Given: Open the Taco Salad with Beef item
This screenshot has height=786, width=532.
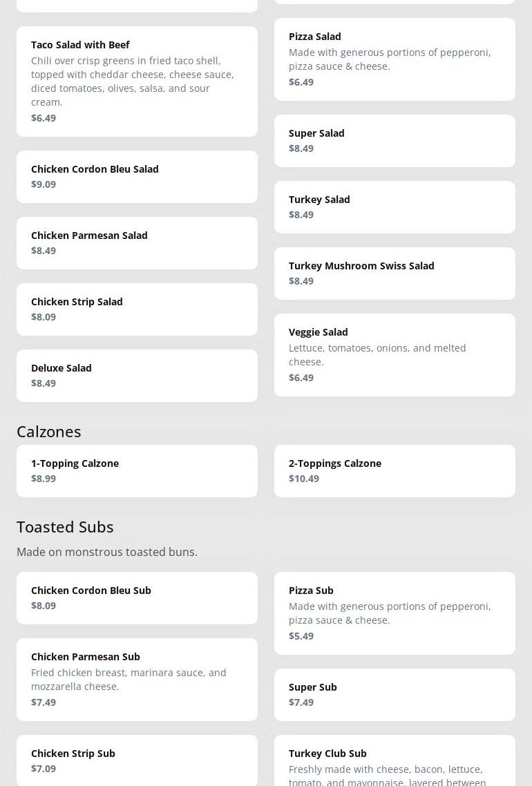Looking at the screenshot, I should tap(137, 81).
